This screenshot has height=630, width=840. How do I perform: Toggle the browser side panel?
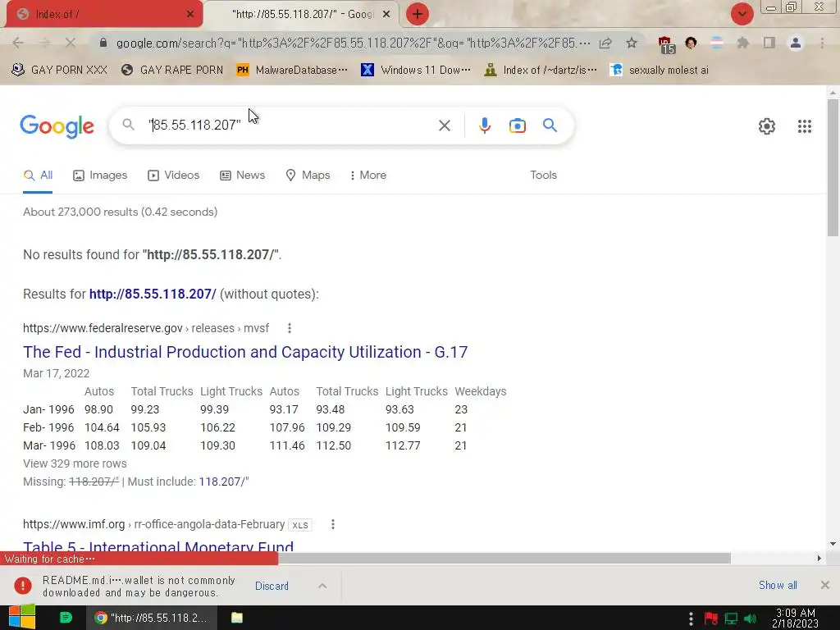(769, 43)
